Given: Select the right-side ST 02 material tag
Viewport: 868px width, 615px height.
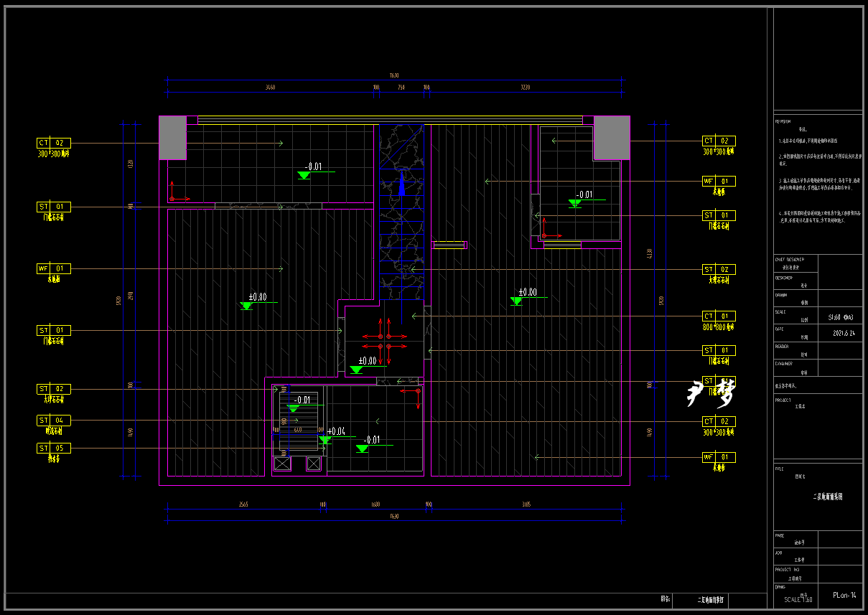Looking at the screenshot, I should [x=718, y=269].
